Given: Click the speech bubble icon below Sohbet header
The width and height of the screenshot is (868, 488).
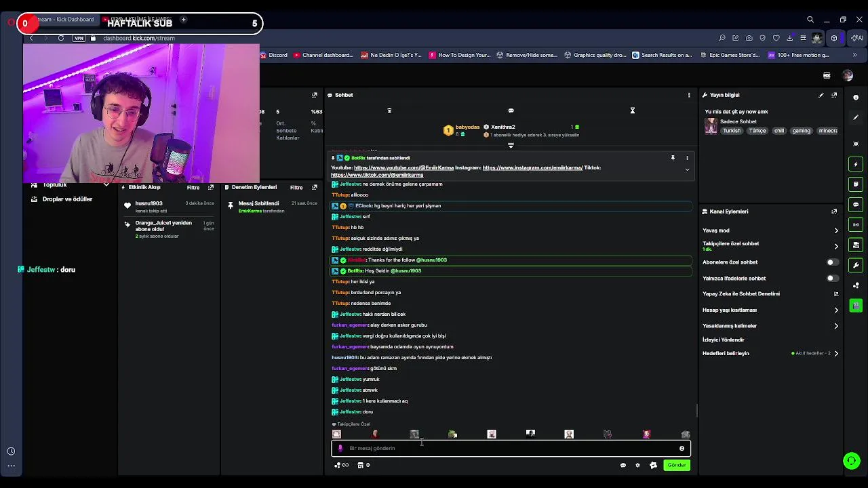Looking at the screenshot, I should click(x=511, y=110).
